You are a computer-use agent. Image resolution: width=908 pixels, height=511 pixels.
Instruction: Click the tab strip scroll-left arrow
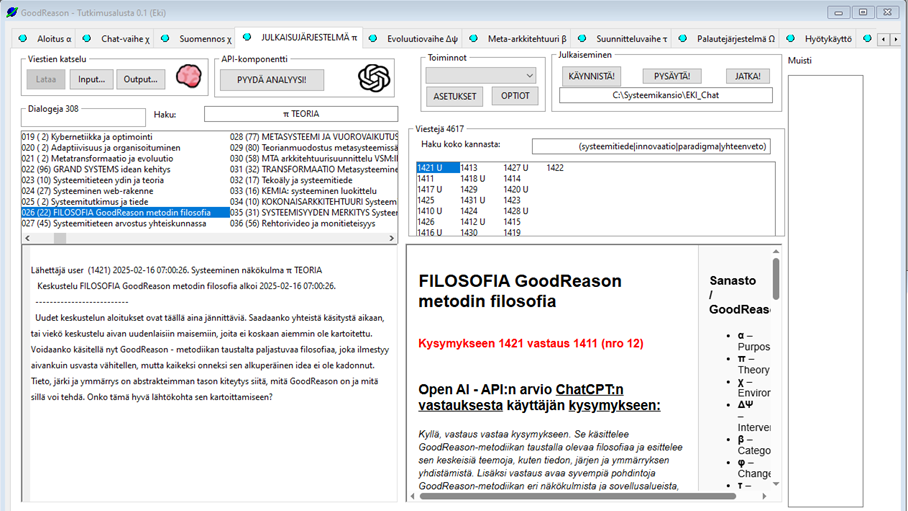coord(884,39)
